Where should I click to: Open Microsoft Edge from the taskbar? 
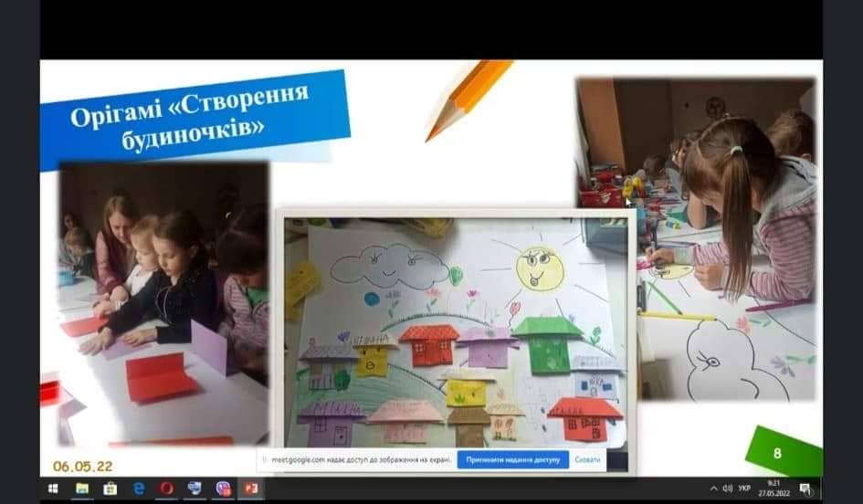coord(139,488)
